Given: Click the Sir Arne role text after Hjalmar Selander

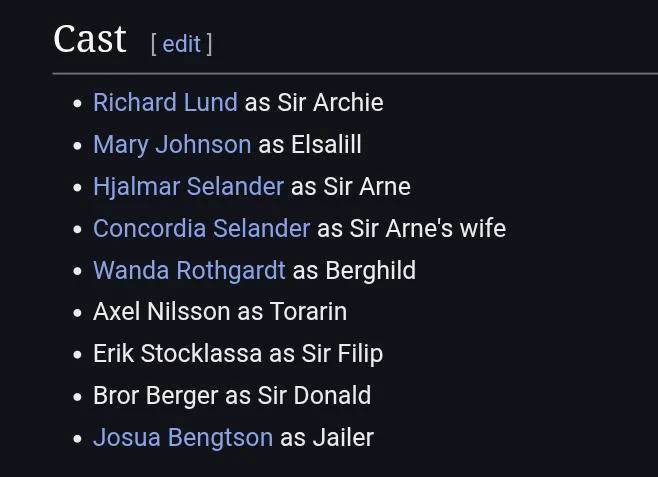Looking at the screenshot, I should [x=367, y=186].
